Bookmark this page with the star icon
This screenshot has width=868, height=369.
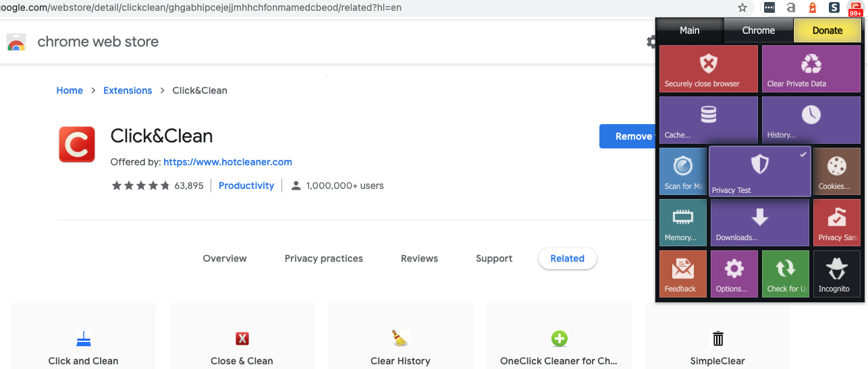[742, 8]
